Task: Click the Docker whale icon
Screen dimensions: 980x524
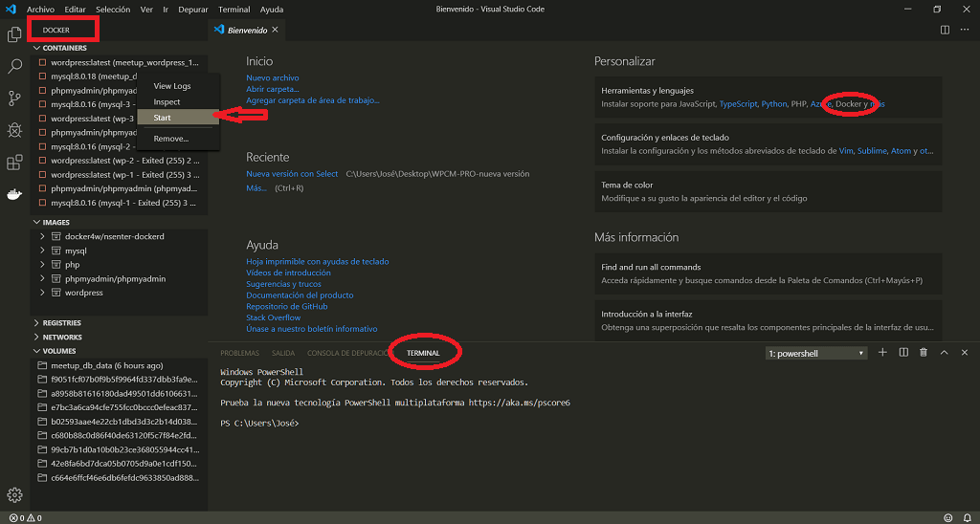Action: tap(14, 194)
